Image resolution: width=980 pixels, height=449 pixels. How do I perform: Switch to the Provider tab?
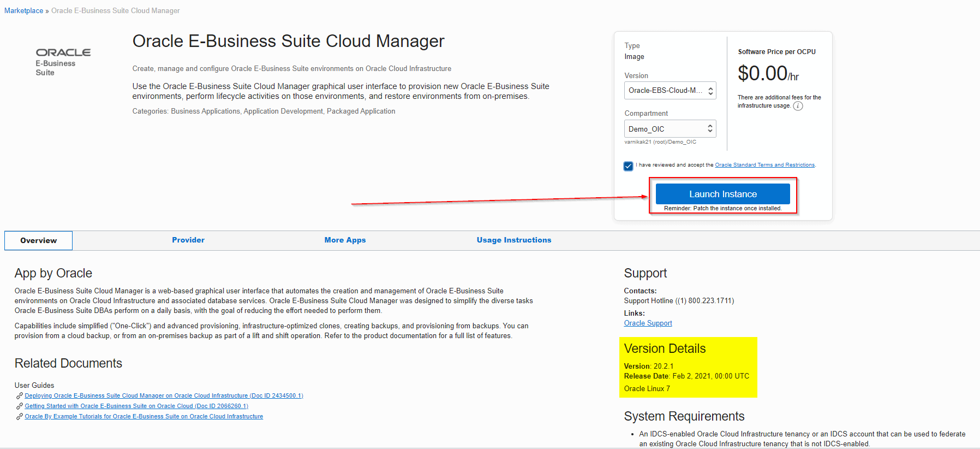coord(188,240)
